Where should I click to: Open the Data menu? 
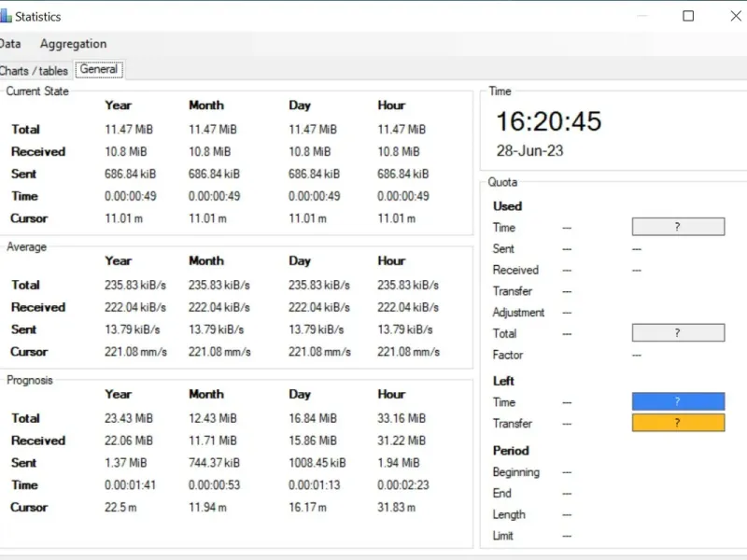tap(9, 44)
